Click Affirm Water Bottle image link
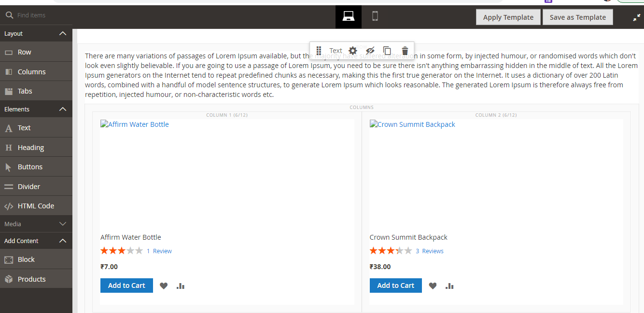Image resolution: width=644 pixels, height=313 pixels. (x=135, y=124)
